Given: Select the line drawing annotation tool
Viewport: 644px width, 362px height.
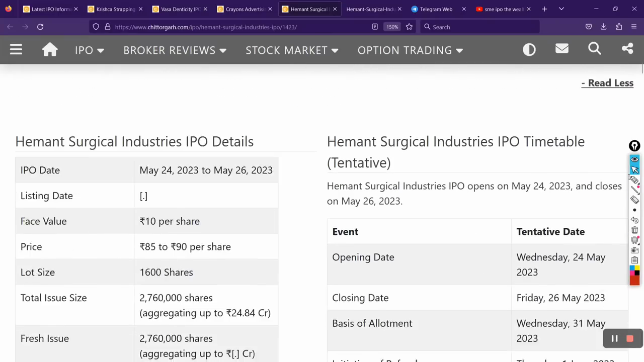Looking at the screenshot, I should pos(634,190).
